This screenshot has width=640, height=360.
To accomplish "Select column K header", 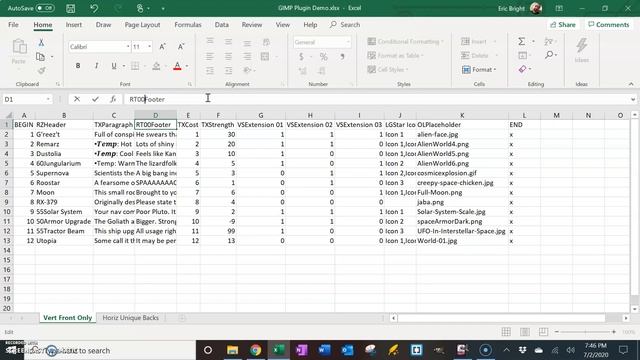I will (462, 116).
